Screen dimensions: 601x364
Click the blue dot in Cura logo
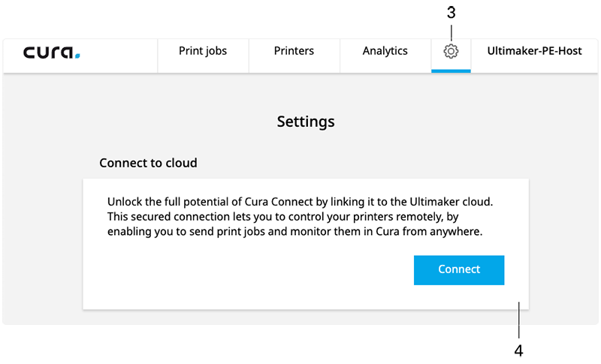click(x=78, y=56)
